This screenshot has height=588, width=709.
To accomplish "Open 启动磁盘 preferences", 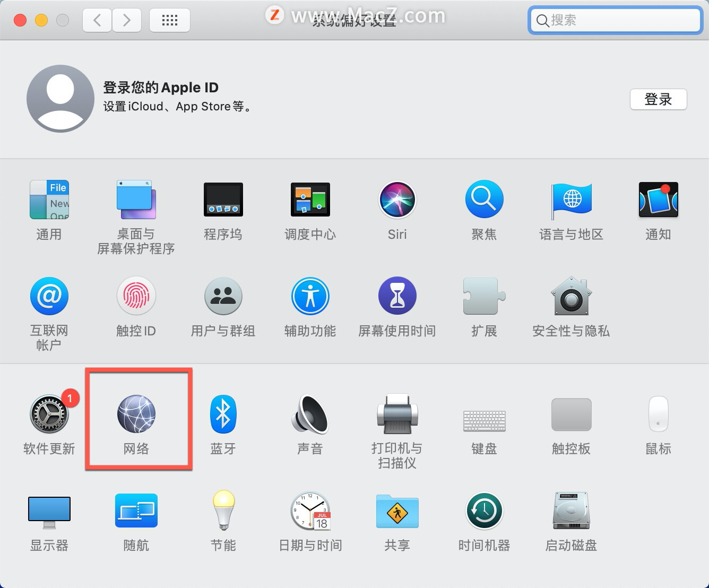I will (x=570, y=511).
